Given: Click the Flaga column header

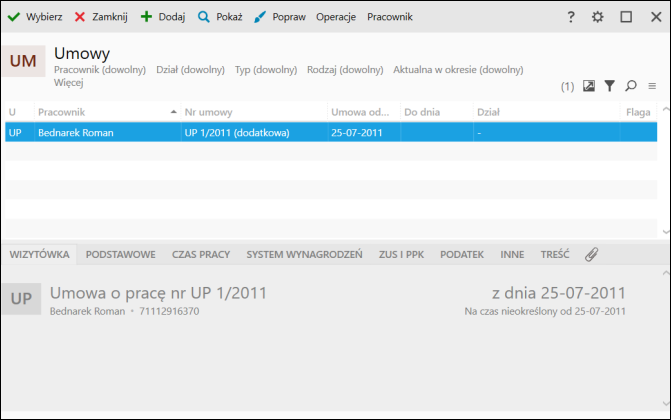Looking at the screenshot, I should pyautogui.click(x=638, y=112).
